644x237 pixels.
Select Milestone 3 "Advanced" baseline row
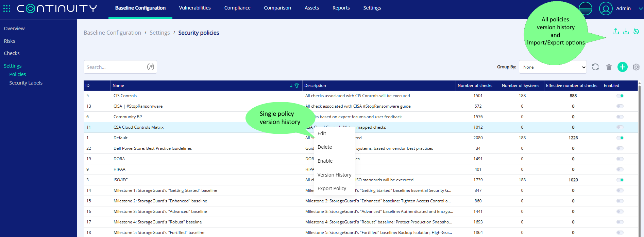tap(360, 212)
